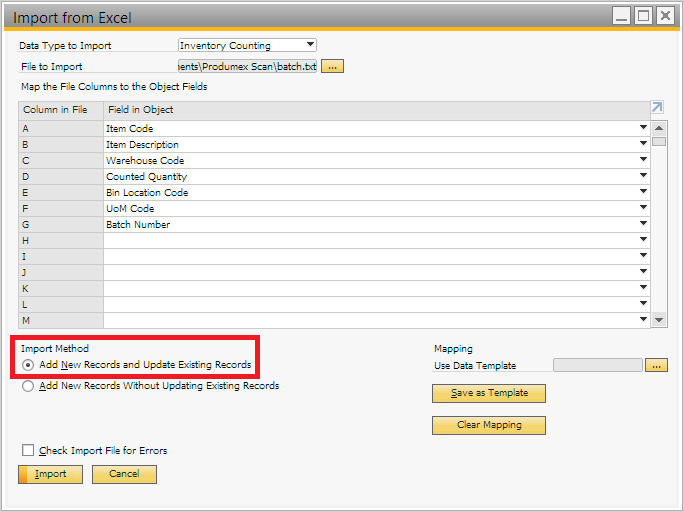The height and width of the screenshot is (512, 684).
Task: Click the Clear Mapping button
Action: (x=489, y=425)
